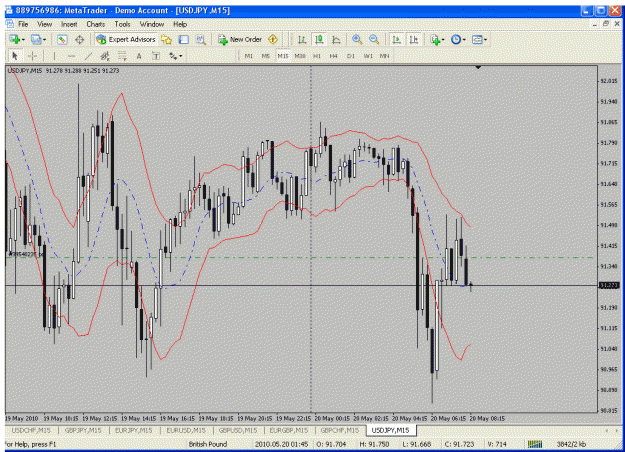The height and width of the screenshot is (452, 625).
Task: Open the Insert menu
Action: [69, 24]
